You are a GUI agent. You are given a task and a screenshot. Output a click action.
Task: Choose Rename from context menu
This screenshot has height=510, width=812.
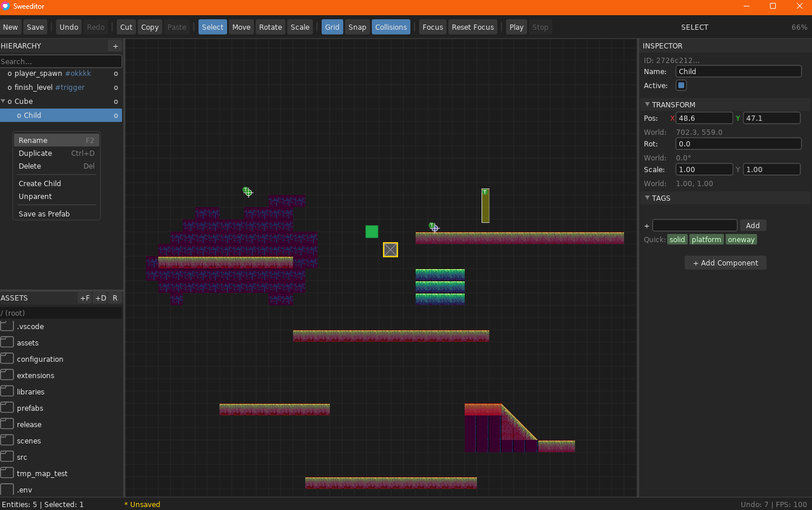57,141
